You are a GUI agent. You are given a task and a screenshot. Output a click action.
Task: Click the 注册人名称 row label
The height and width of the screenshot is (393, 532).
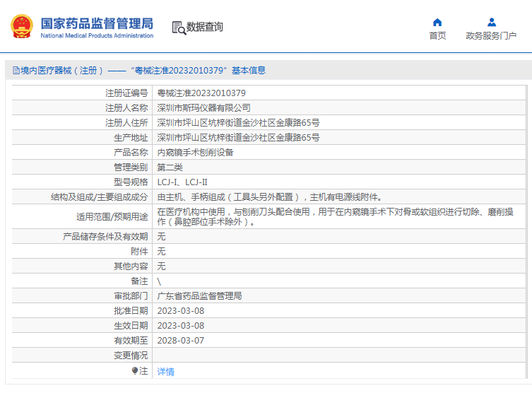126,108
